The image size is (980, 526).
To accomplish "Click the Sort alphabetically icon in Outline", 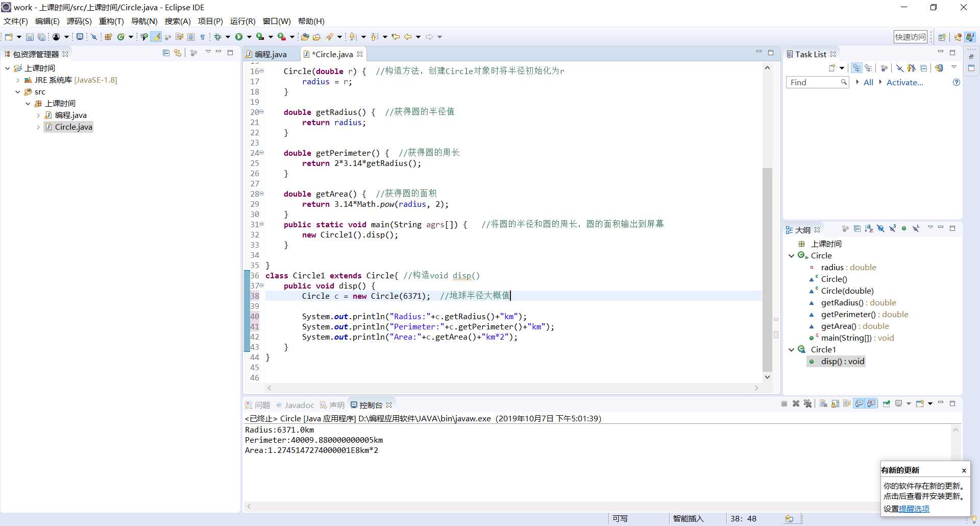I will [869, 229].
